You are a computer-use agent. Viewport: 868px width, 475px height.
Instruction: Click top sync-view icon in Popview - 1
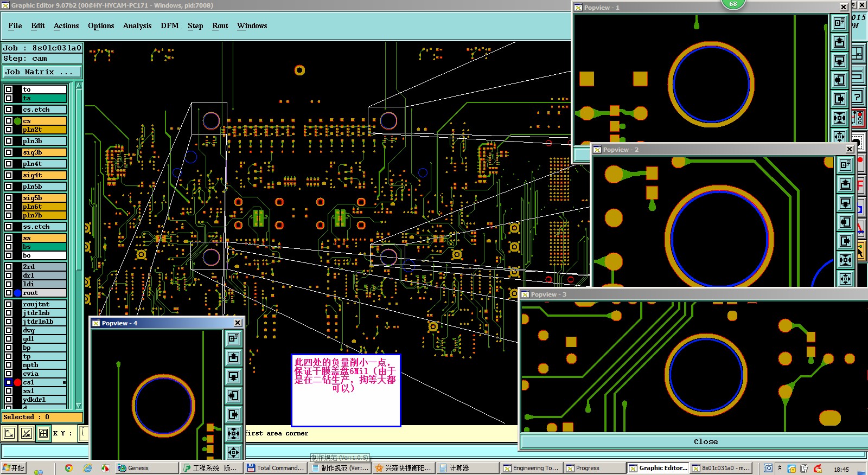839,23
